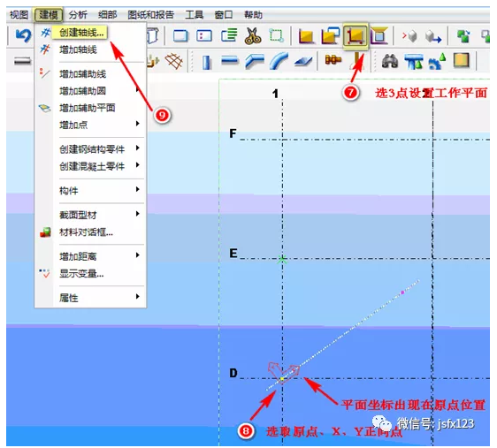Open the 细部 menu

[108, 15]
